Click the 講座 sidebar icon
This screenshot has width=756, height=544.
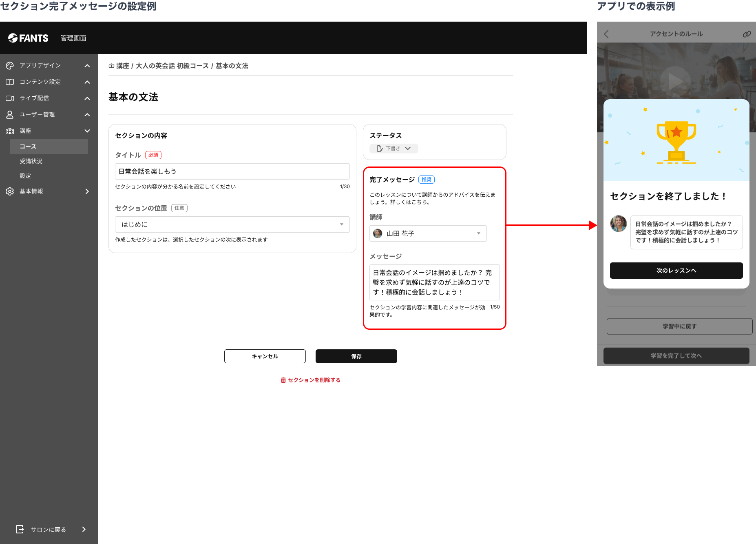pos(10,131)
